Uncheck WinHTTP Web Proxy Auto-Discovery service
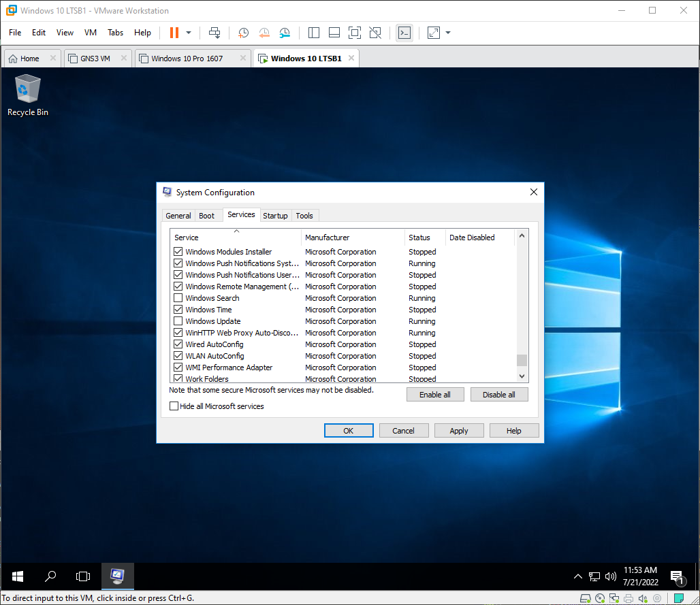 tap(178, 333)
